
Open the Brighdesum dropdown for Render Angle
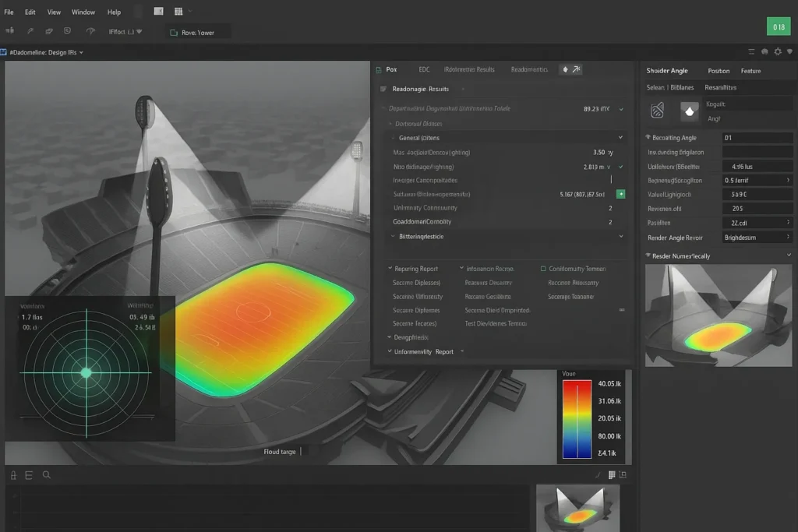756,238
